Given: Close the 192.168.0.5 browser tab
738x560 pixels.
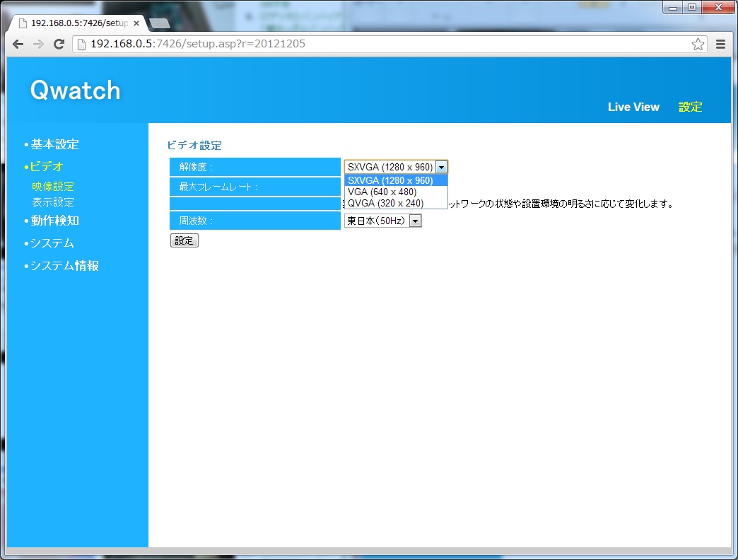Looking at the screenshot, I should point(136,23).
